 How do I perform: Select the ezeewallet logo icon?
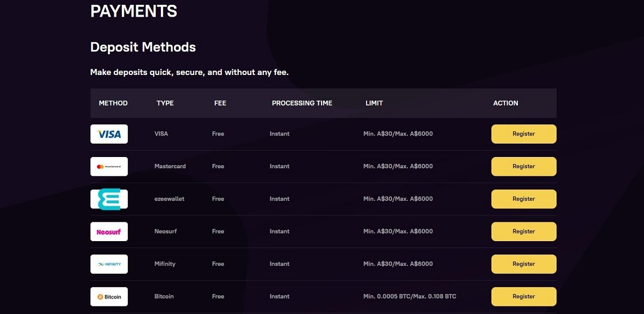(x=109, y=199)
